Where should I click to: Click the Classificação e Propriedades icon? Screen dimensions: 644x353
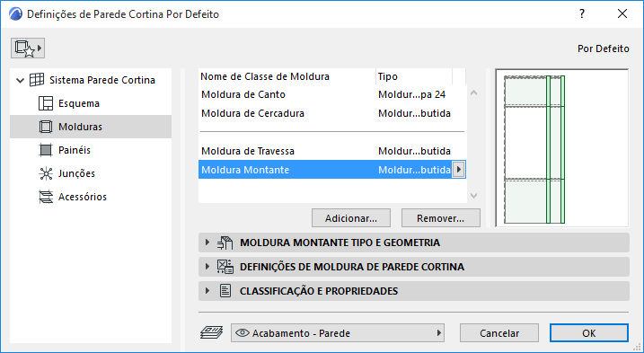point(225,291)
